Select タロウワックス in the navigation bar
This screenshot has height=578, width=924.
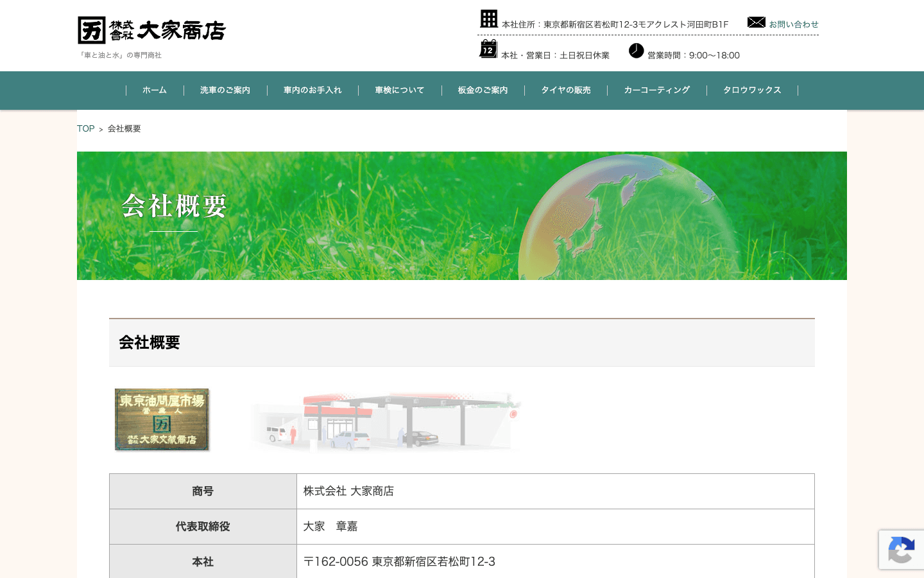click(752, 91)
